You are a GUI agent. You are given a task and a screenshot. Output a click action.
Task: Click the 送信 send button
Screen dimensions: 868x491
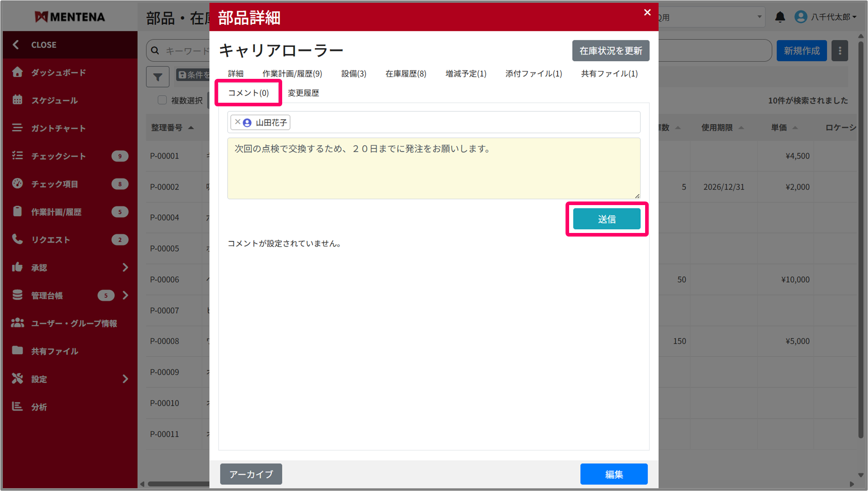(607, 219)
